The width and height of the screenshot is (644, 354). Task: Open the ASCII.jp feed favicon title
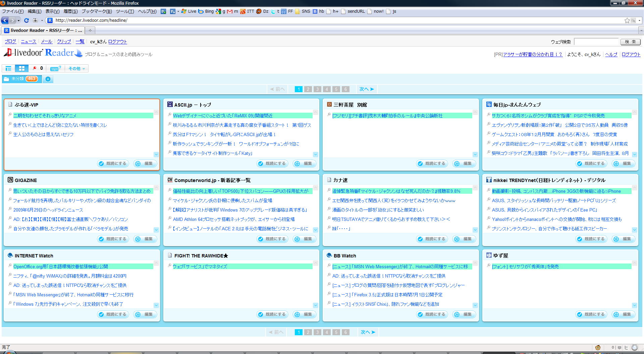click(x=170, y=105)
